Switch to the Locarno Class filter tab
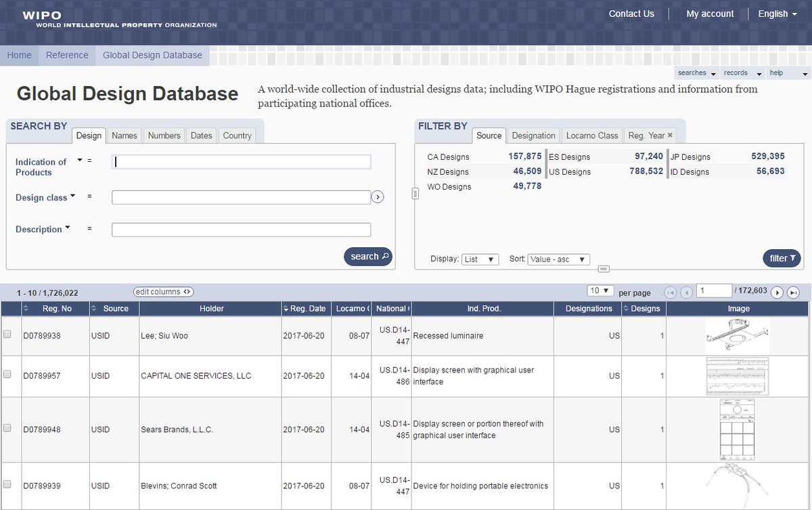This screenshot has height=510, width=812. [592, 135]
